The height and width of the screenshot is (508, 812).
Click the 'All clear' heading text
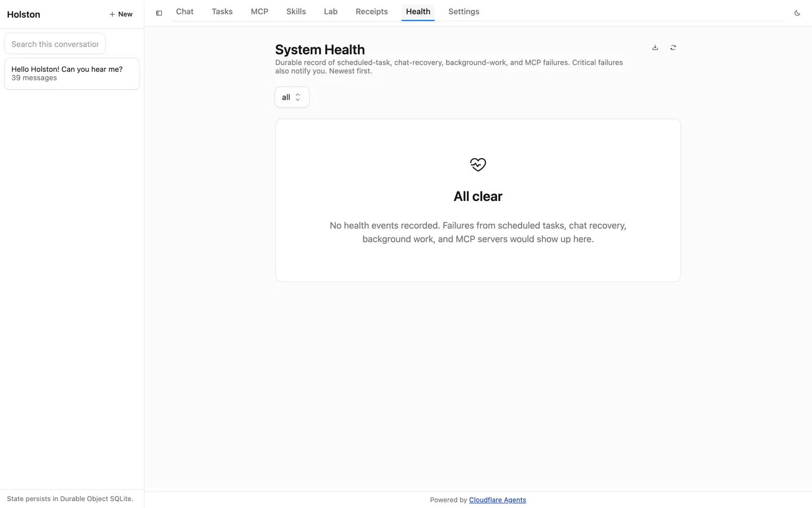(478, 196)
